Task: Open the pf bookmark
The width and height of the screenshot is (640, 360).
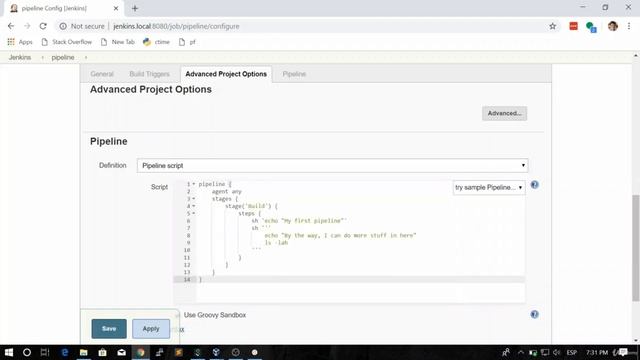Action: (187, 42)
